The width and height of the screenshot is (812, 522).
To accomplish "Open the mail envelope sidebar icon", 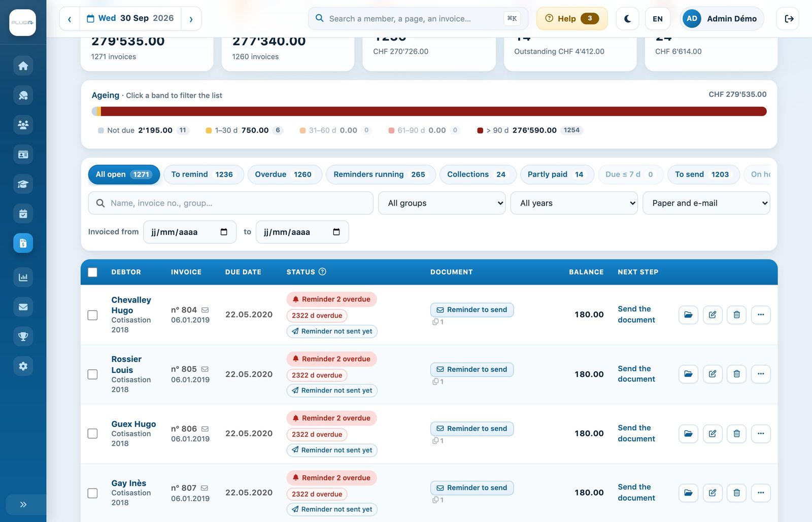I will coord(23,306).
